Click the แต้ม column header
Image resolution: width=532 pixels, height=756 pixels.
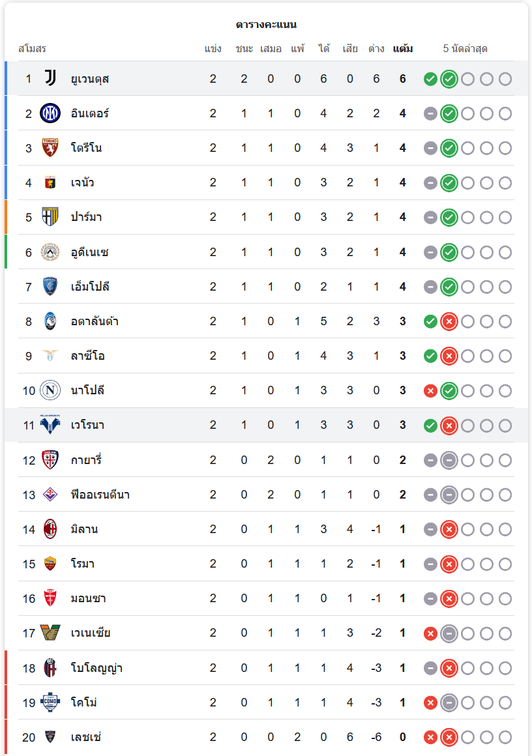tap(403, 49)
